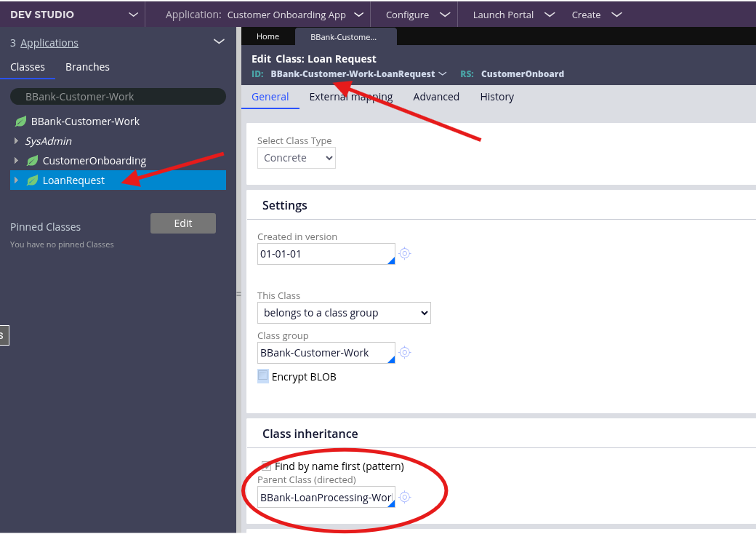Click LoanRequest class leaf icon

(32, 180)
